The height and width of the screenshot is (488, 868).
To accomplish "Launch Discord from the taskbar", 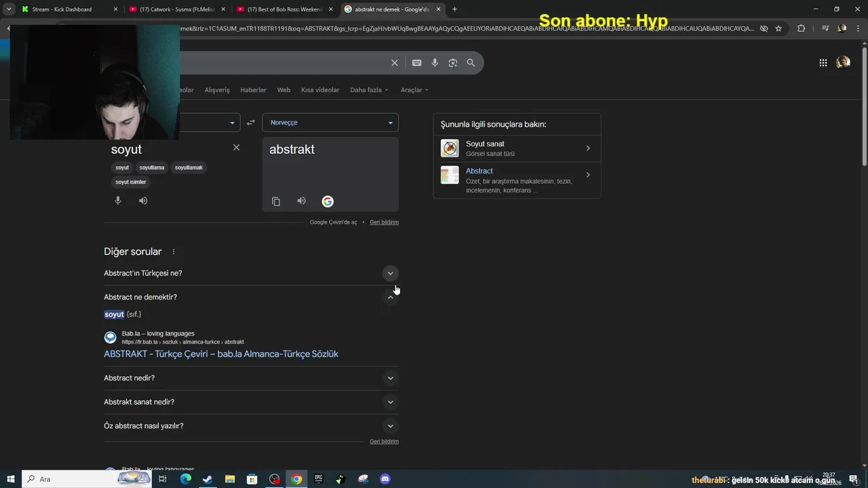I will [385, 479].
